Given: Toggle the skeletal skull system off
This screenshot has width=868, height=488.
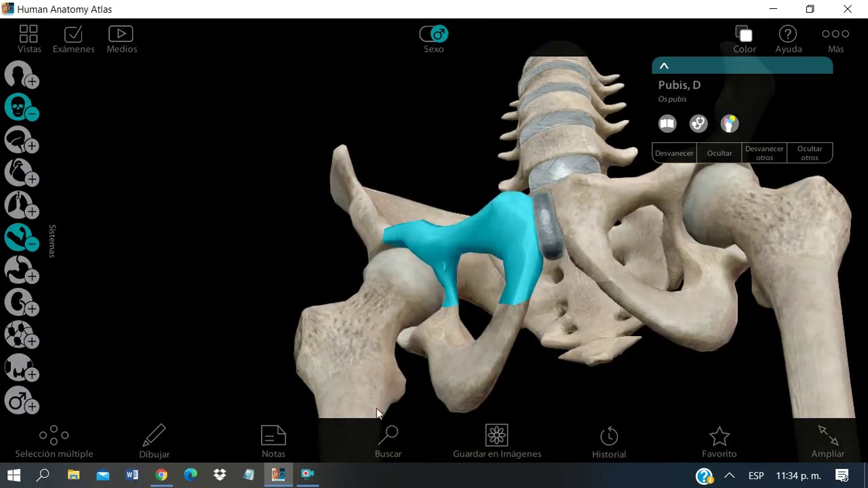Looking at the screenshot, I should (x=20, y=107).
